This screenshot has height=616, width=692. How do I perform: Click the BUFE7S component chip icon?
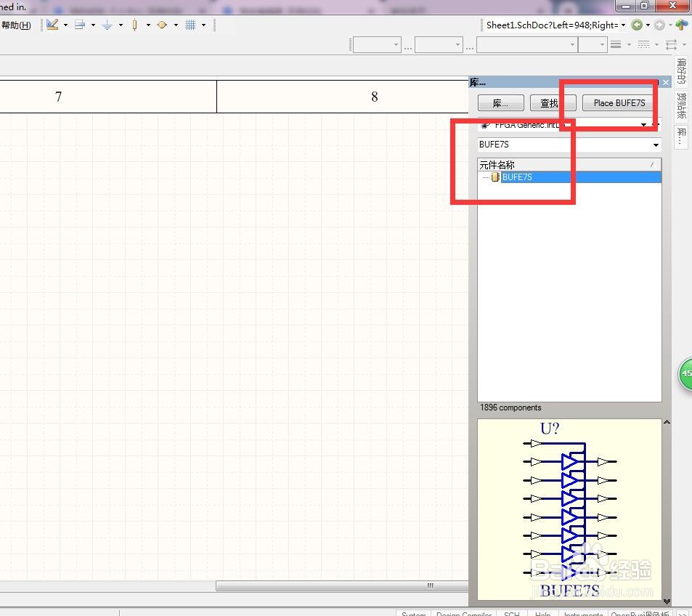pos(495,177)
